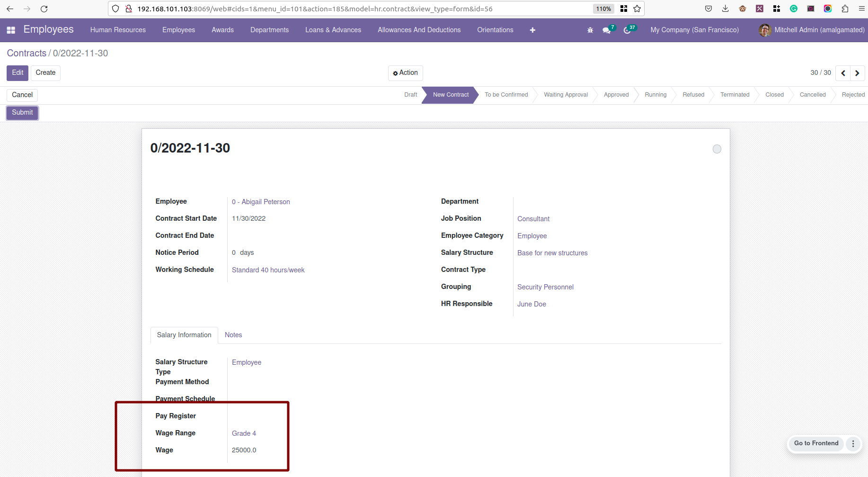
Task: Open the Awards menu
Action: 222,30
